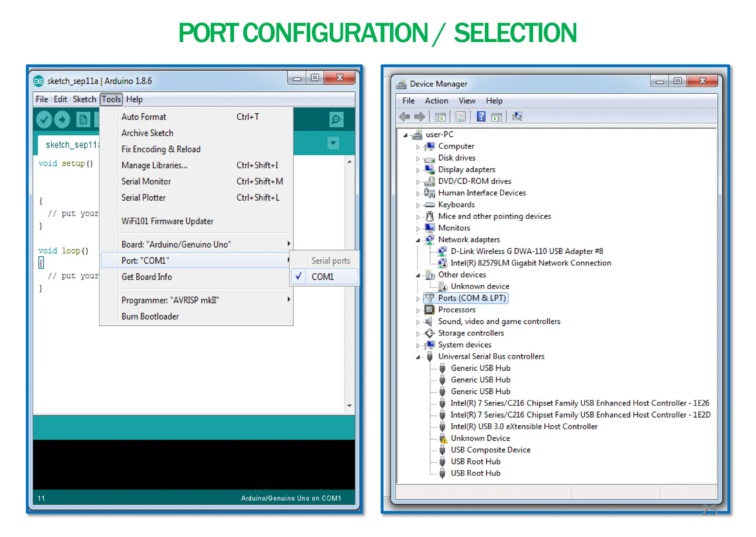Screen dimensions: 756x537
Task: Open Board: "Arduino/Genuino Uno" submenu
Action: [196, 245]
